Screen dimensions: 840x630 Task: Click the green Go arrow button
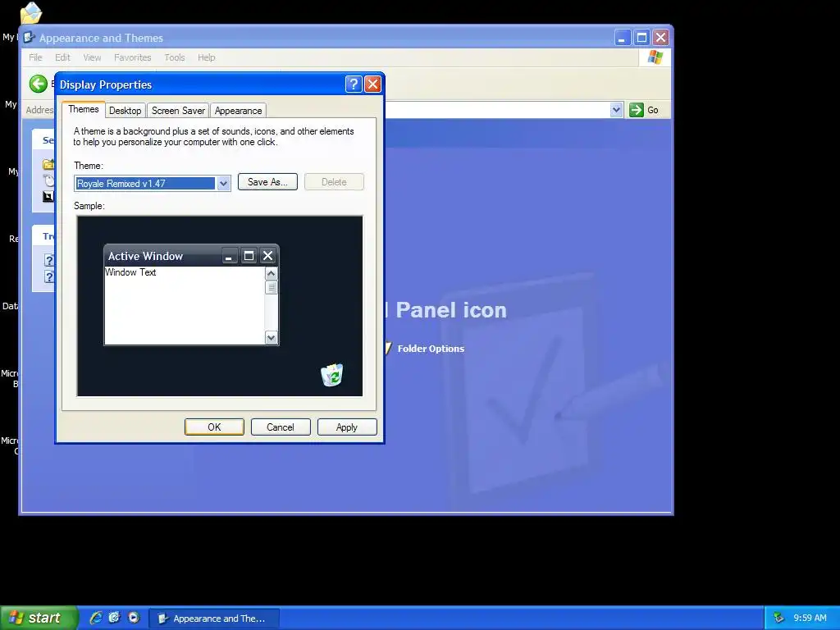(637, 110)
